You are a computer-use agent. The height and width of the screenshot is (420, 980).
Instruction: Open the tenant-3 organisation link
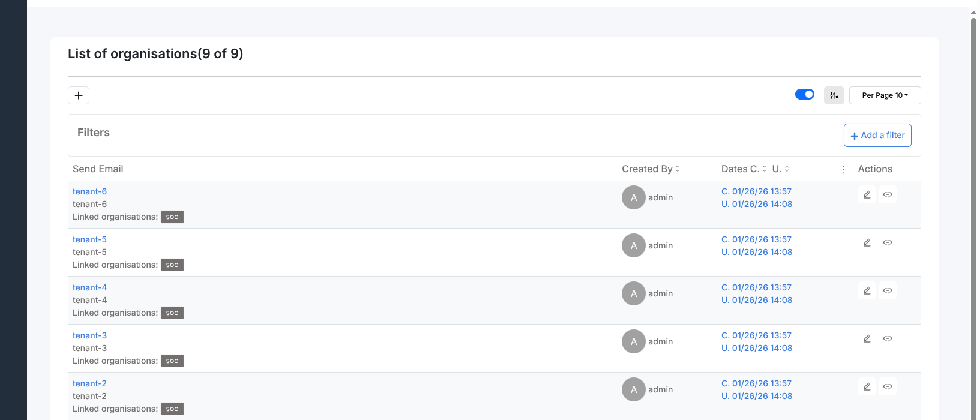coord(89,335)
